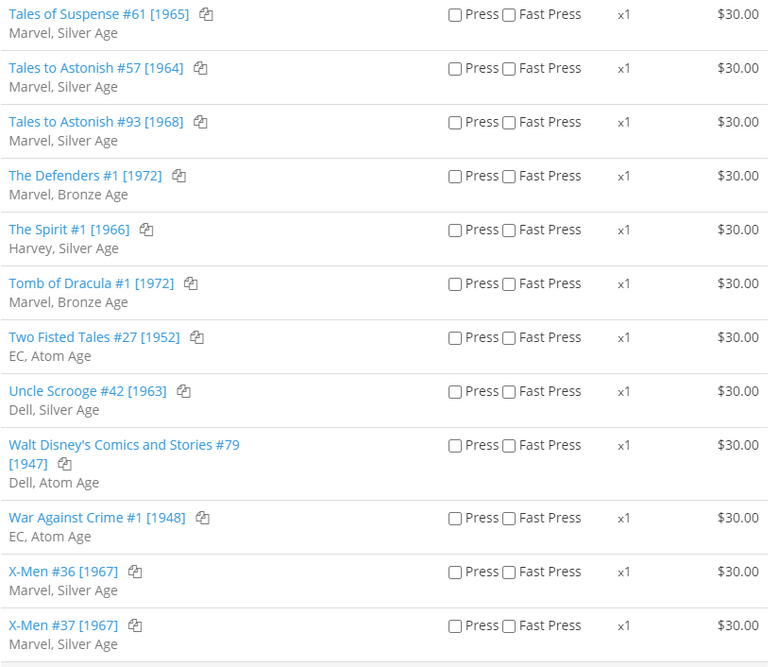Screen dimensions: 779x667
Task: Click copy icon next to Uncle Scrooge #42
Action: point(184,391)
